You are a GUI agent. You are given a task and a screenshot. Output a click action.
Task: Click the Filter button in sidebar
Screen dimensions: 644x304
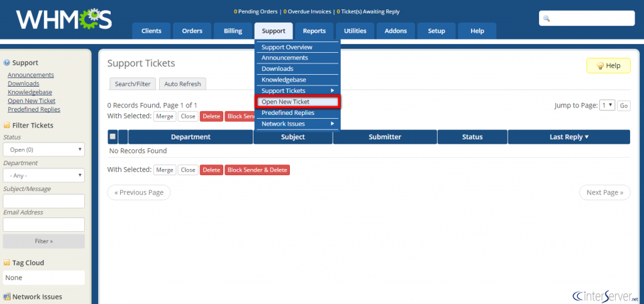(x=44, y=241)
